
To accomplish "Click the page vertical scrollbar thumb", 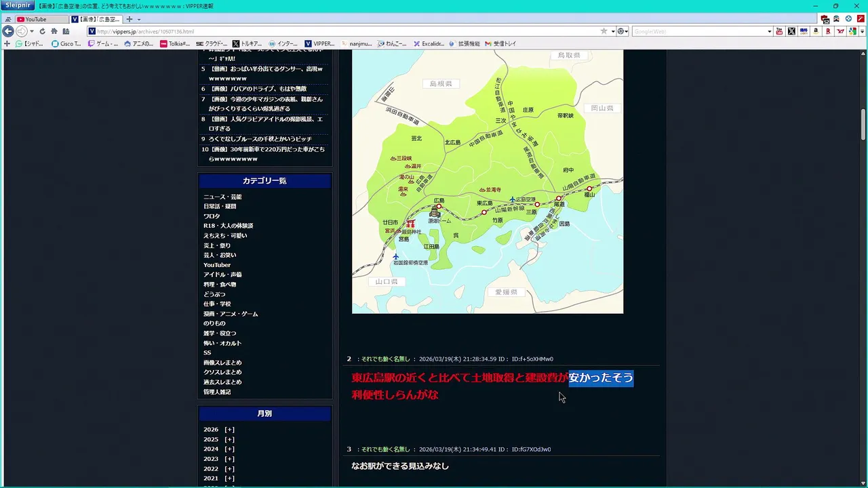I will point(863,124).
